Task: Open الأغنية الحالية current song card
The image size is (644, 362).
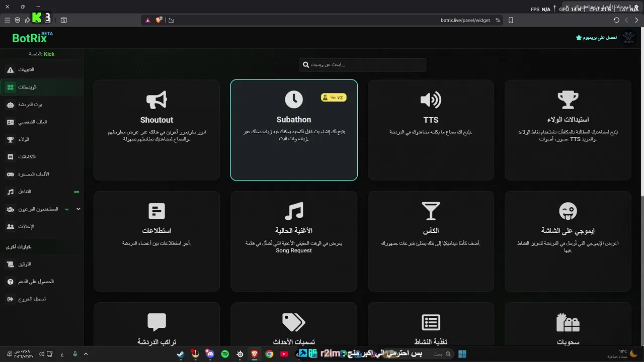Action: click(294, 241)
